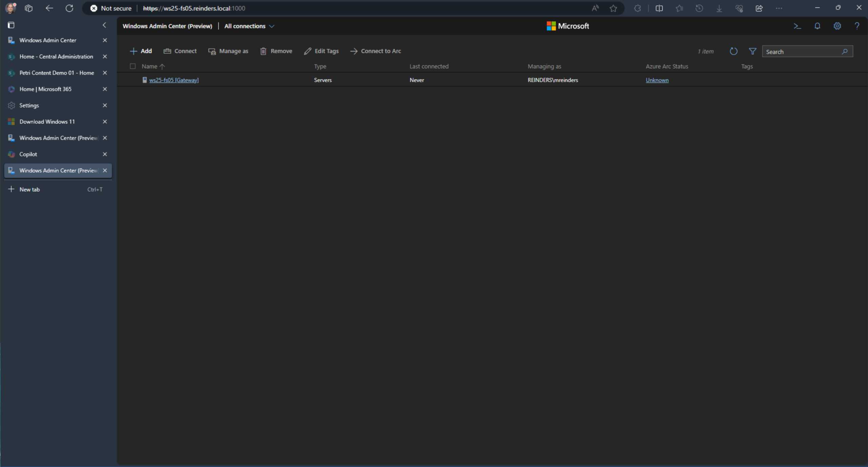Select the Servers type cell
The height and width of the screenshot is (467, 868).
click(323, 80)
